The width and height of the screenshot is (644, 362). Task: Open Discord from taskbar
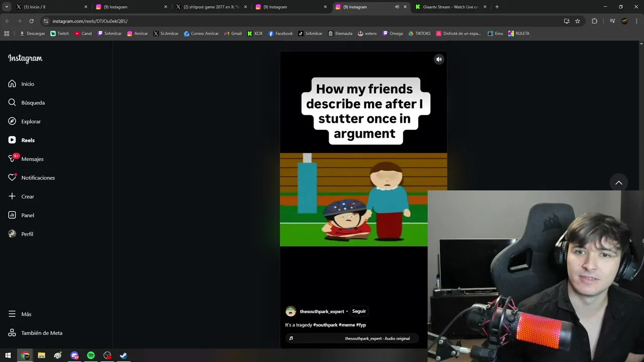(x=74, y=355)
